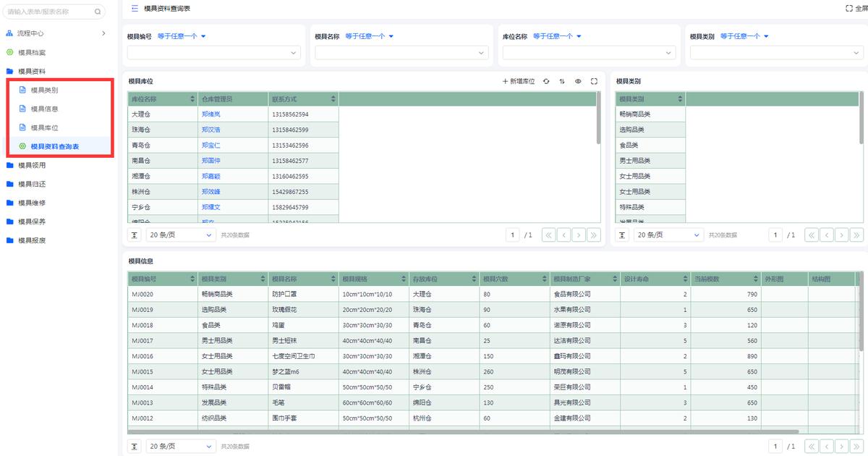Open the 郑绪岚 warehouse manager link
This screenshot has height=456, width=868.
click(x=210, y=114)
